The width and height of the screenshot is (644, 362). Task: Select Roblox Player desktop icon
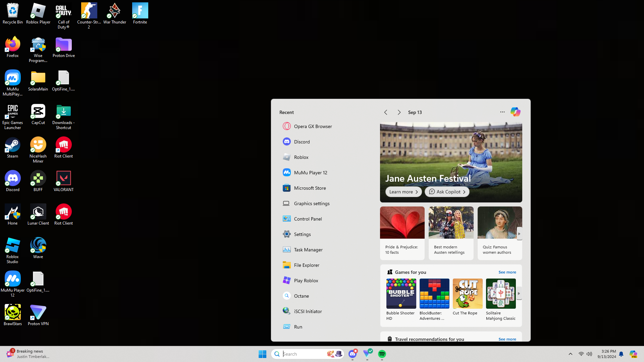tap(38, 14)
